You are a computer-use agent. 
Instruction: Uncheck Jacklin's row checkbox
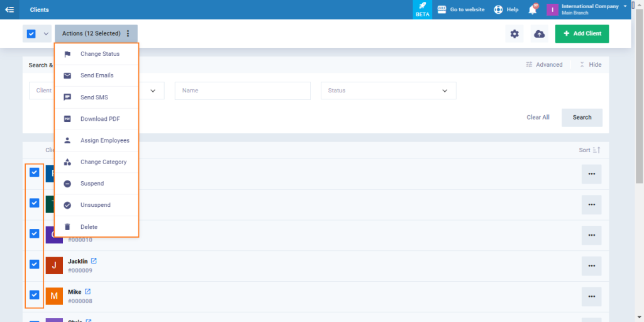tap(35, 264)
